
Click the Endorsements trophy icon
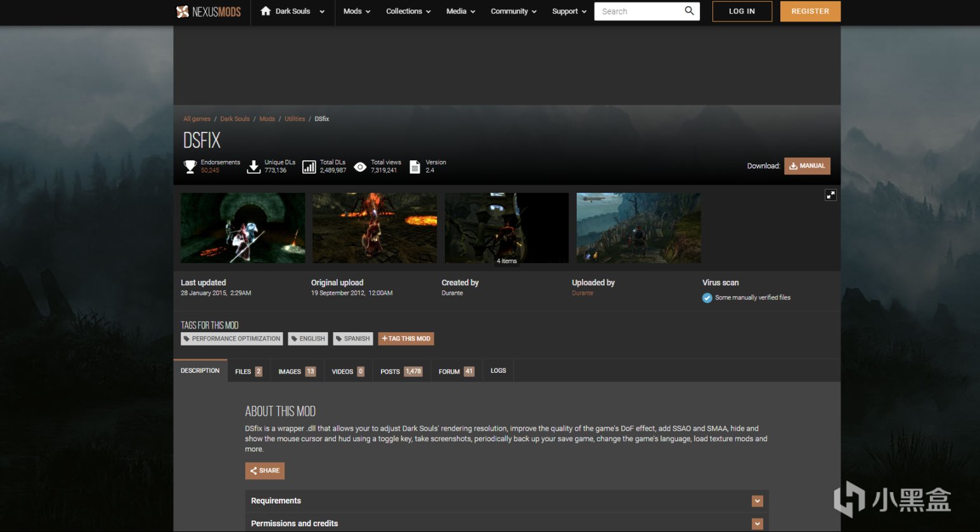[x=190, y=167]
